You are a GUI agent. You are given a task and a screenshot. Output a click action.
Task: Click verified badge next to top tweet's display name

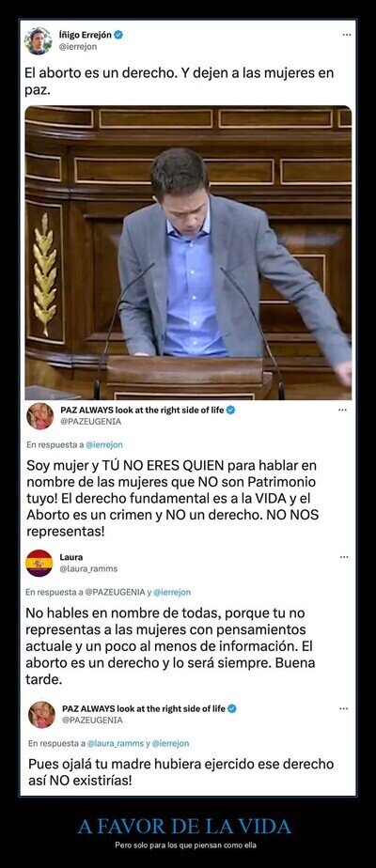[x=118, y=35]
